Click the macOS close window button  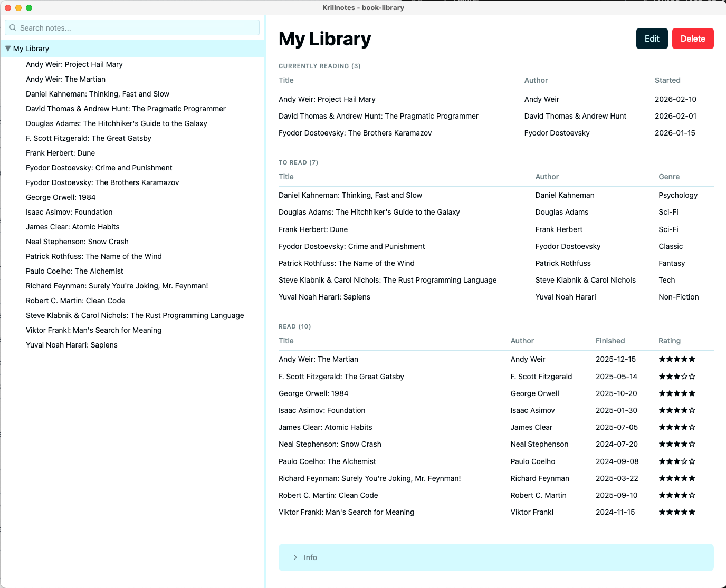8,8
